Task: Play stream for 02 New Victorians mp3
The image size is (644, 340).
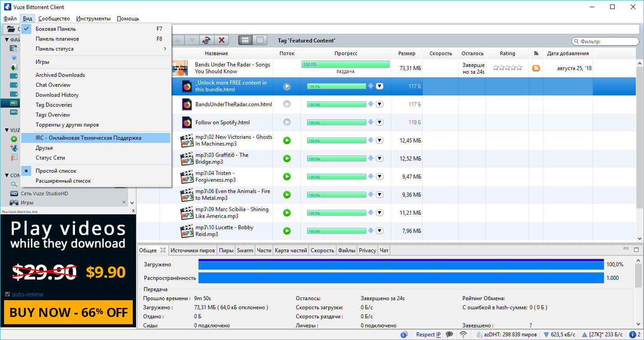Action: click(x=287, y=141)
